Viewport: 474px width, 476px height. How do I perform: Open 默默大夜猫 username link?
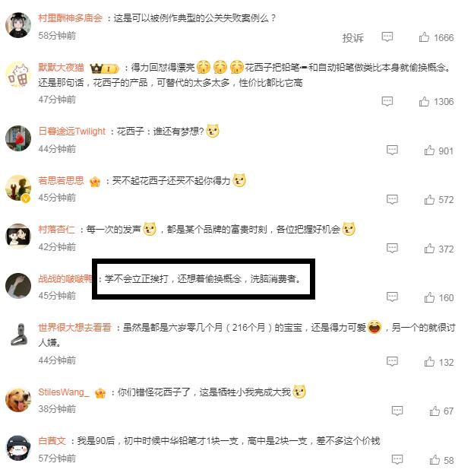(61, 68)
